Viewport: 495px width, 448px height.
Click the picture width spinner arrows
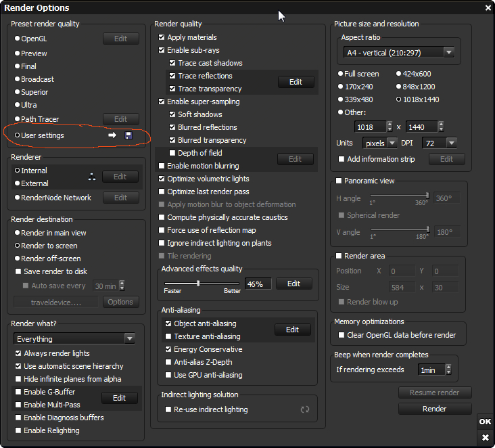[389, 127]
